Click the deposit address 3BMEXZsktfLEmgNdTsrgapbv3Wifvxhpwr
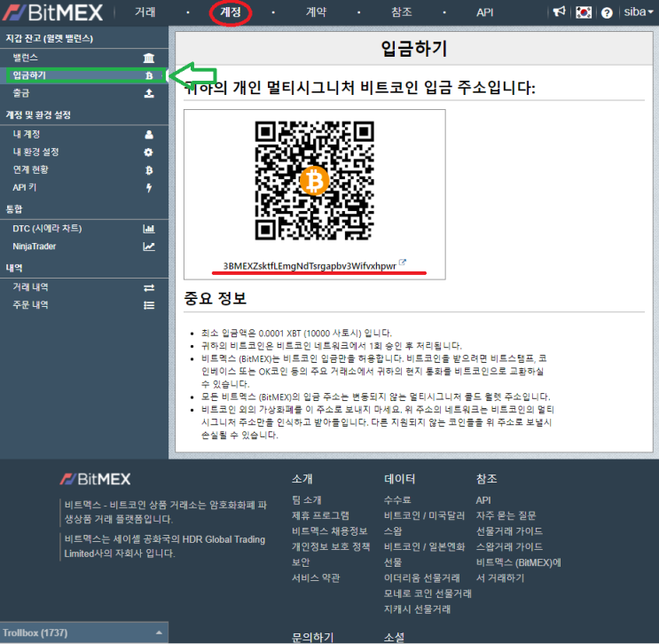The image size is (659, 644). pos(310,266)
